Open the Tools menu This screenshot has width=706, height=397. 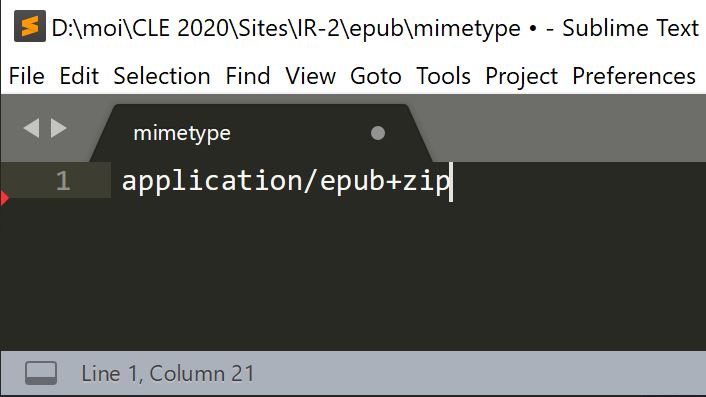(x=443, y=76)
